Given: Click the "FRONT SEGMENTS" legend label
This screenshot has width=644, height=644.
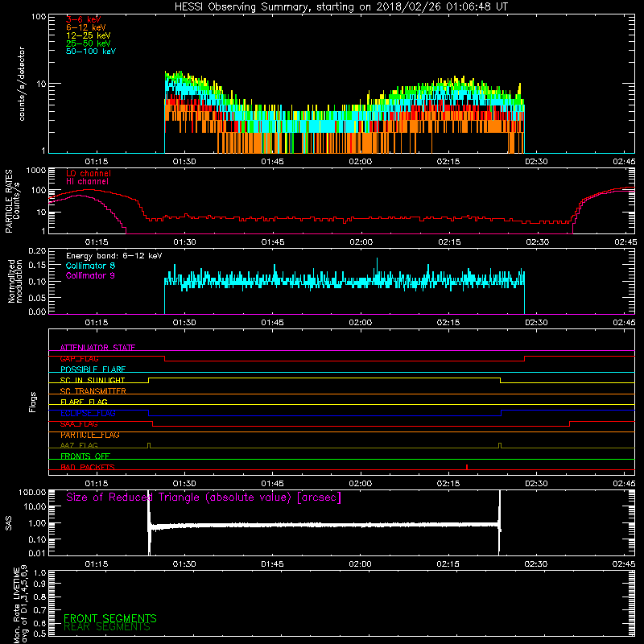Looking at the screenshot, I should pos(110,618).
